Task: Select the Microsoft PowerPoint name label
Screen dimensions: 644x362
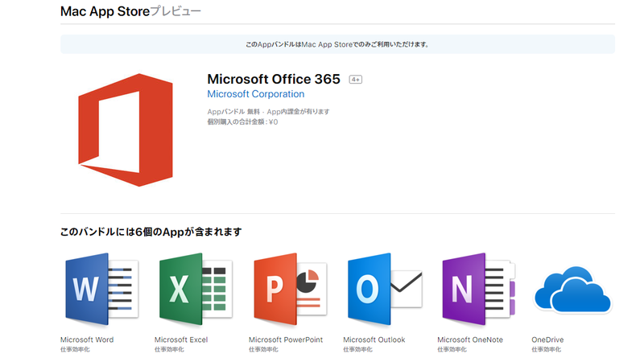Action: 286,339
